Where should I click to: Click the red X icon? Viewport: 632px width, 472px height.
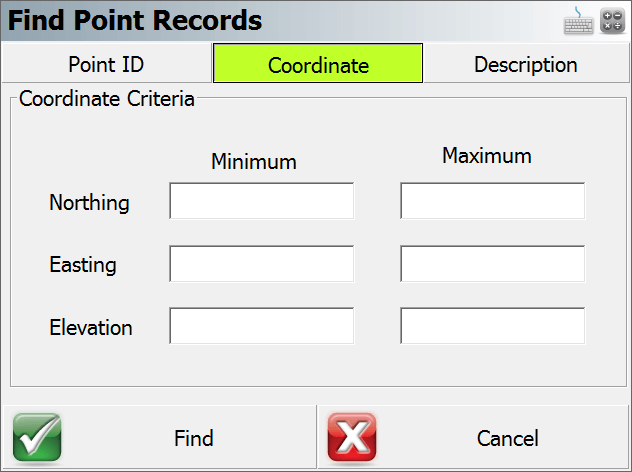pyautogui.click(x=352, y=437)
